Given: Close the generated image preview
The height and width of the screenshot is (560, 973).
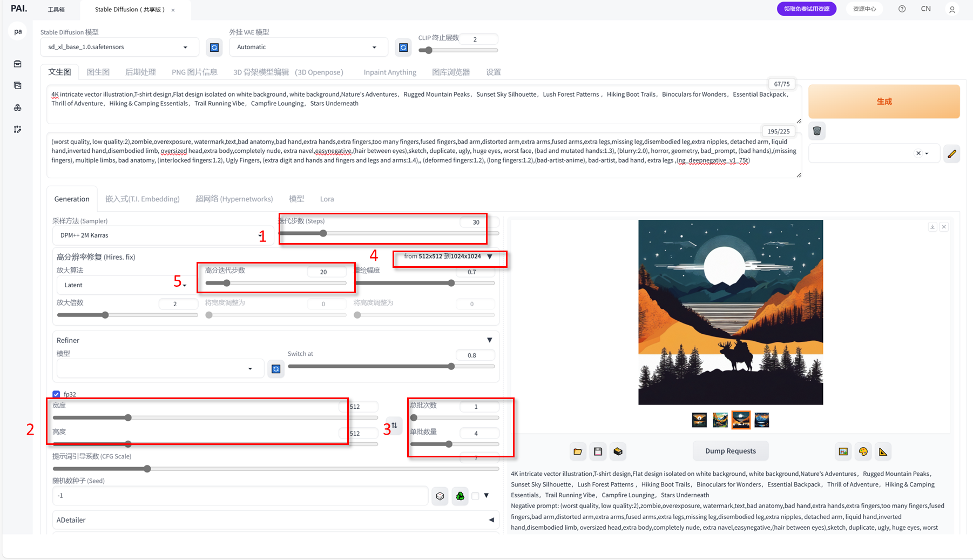Looking at the screenshot, I should (944, 227).
